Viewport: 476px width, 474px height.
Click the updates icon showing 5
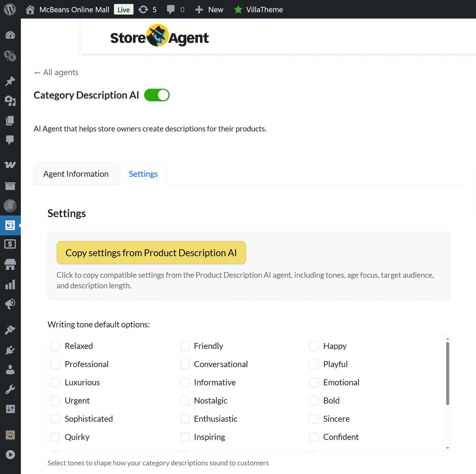pyautogui.click(x=147, y=9)
